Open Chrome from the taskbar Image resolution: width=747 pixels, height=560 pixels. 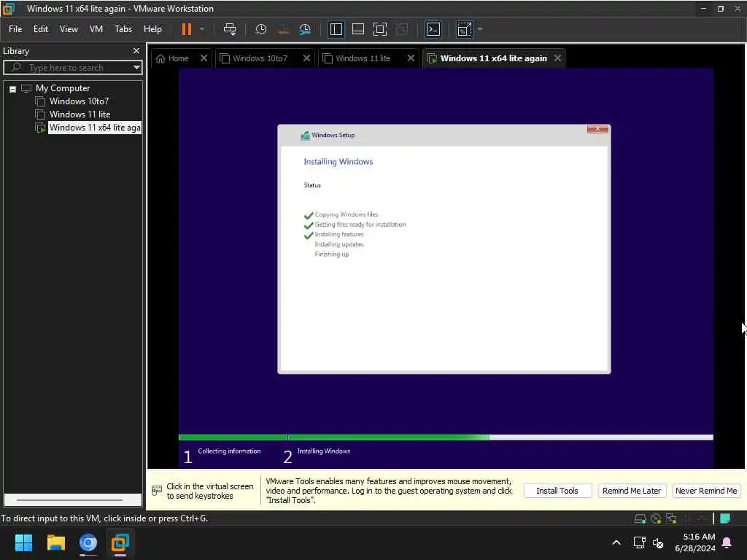[88, 542]
